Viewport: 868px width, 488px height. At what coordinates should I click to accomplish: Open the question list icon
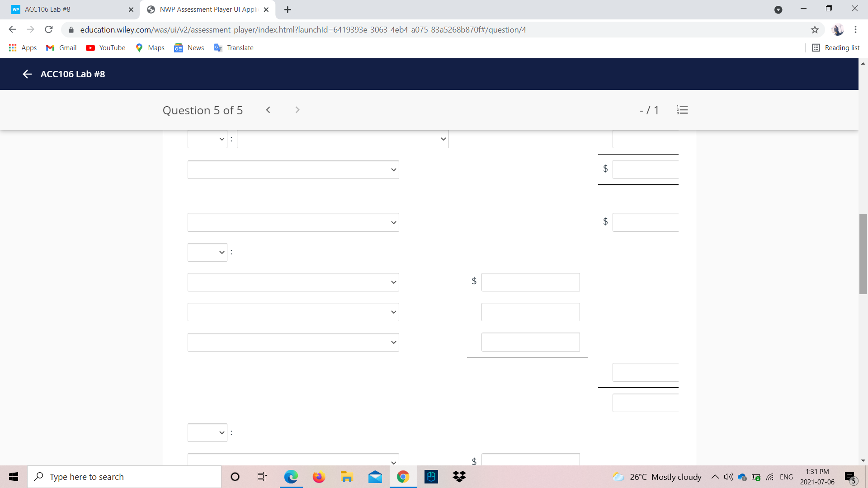[682, 110]
